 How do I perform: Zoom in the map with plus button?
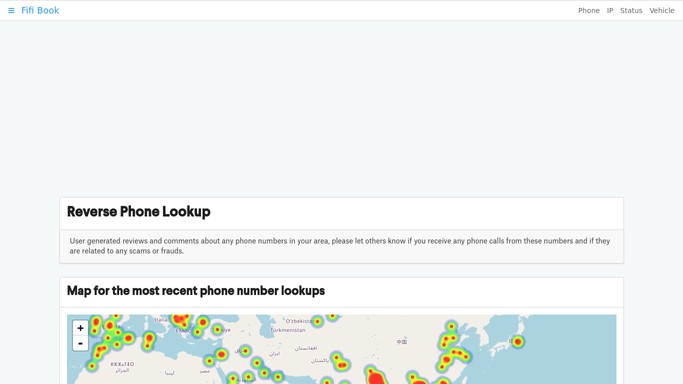[x=80, y=328]
